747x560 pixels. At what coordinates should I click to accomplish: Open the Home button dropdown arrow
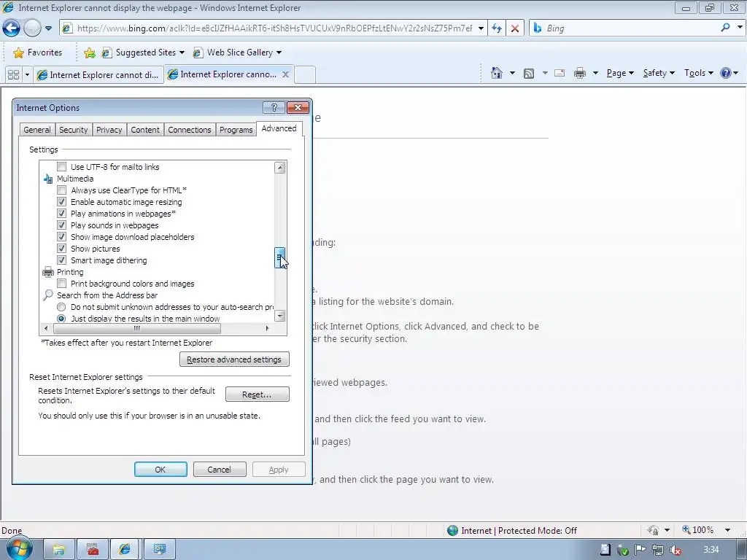[x=512, y=73]
